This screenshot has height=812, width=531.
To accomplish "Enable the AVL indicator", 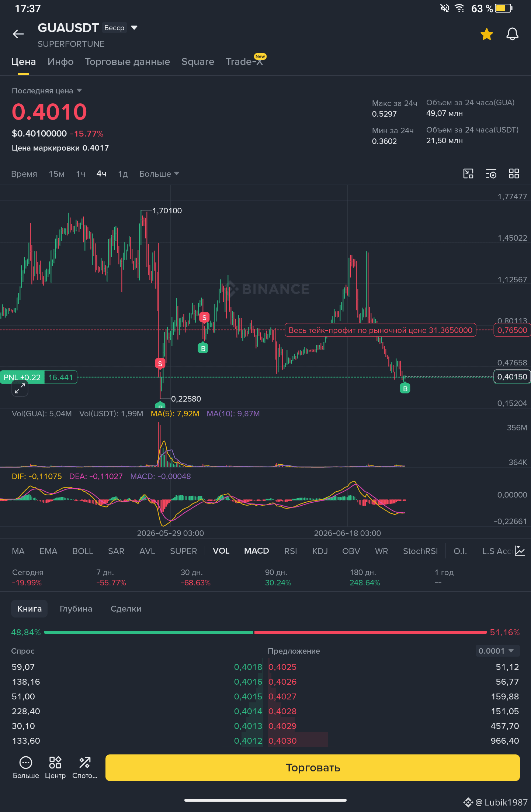I will (147, 551).
